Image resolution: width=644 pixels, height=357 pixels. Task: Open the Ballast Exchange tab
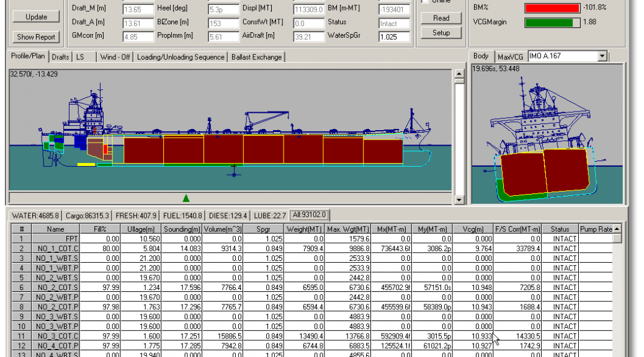click(257, 57)
